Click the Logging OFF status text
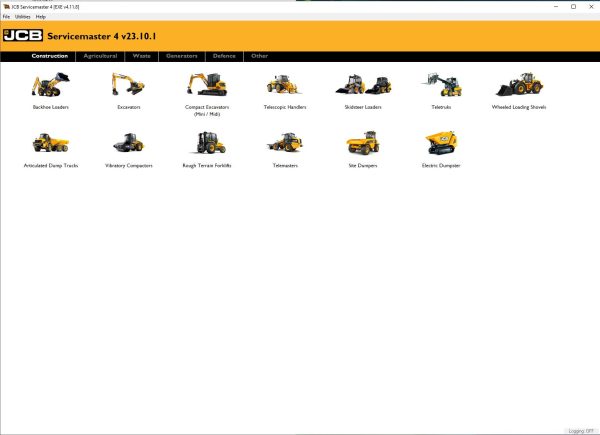The height and width of the screenshot is (435, 600). click(581, 431)
